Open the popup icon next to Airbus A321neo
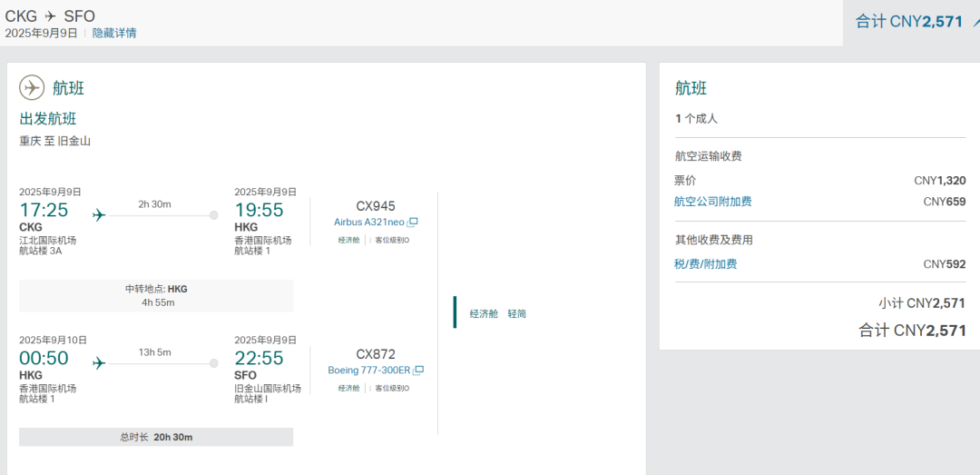980x475 pixels. tap(413, 223)
